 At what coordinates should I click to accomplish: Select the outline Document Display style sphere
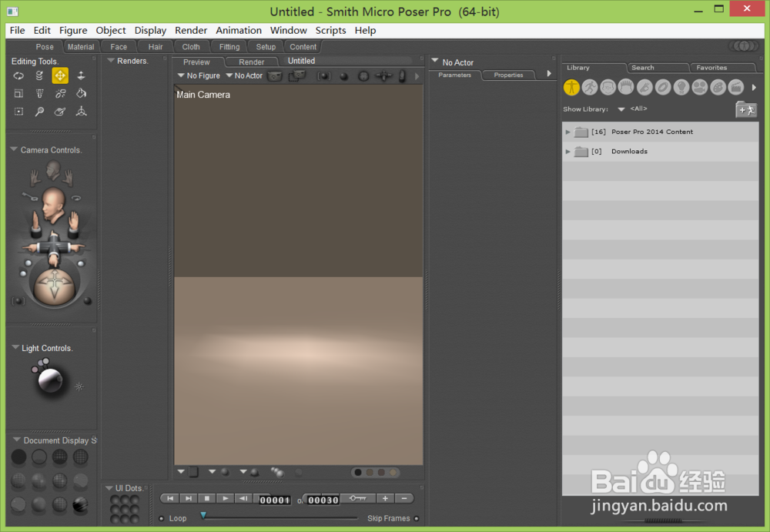pos(39,457)
